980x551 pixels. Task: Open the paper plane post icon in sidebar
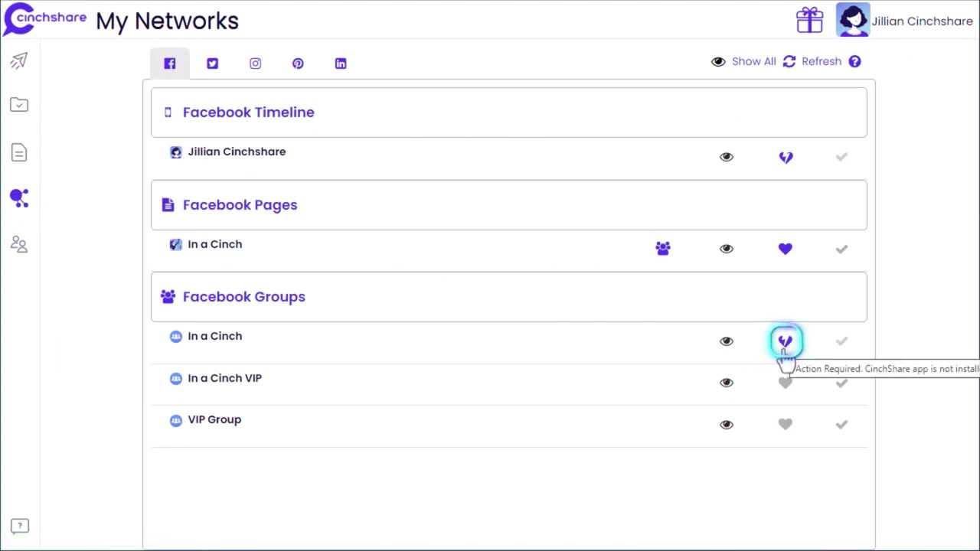point(19,60)
